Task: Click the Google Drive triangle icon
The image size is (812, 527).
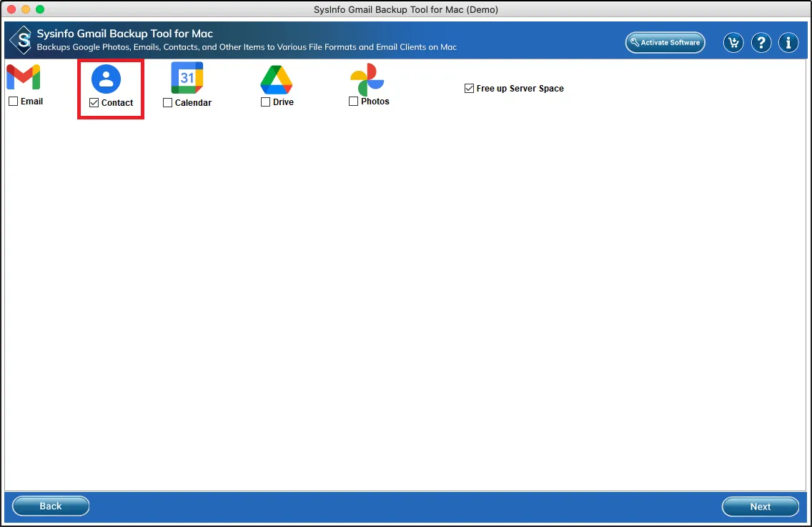Action: click(x=277, y=79)
